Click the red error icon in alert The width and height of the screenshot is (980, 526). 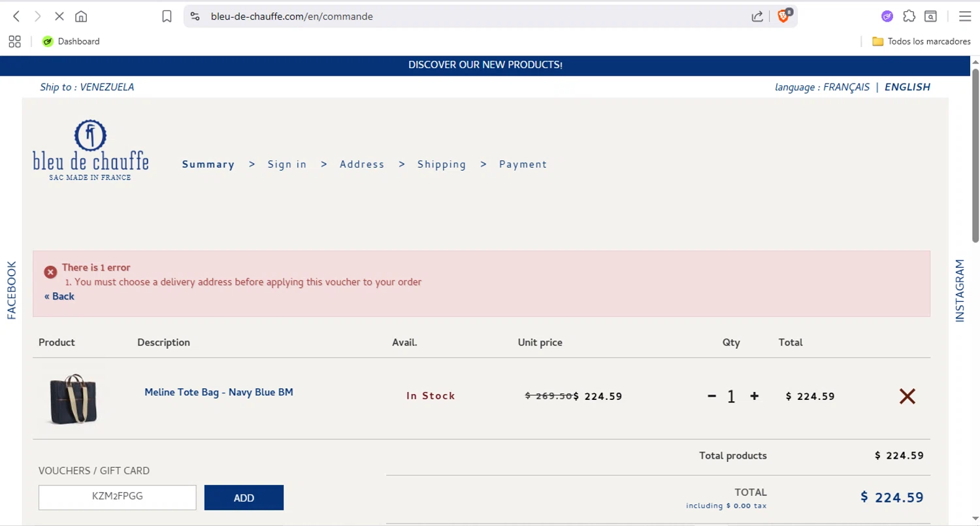click(50, 272)
